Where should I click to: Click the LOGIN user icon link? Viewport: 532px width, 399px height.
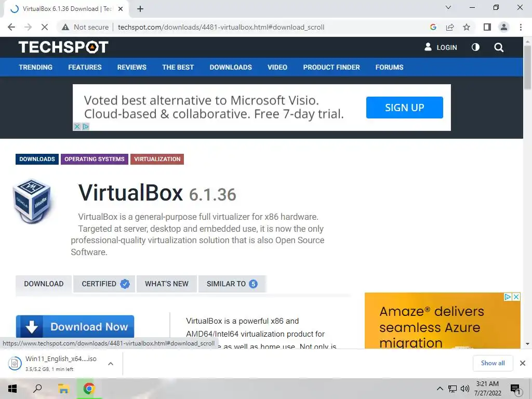[x=441, y=47]
